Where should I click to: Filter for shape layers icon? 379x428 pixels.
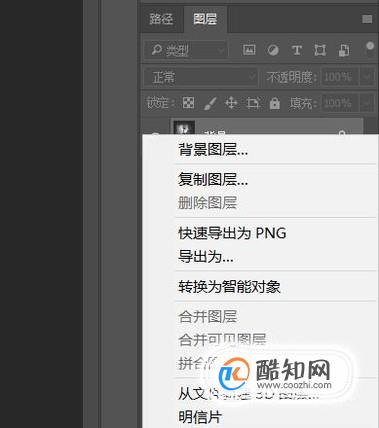(x=320, y=50)
